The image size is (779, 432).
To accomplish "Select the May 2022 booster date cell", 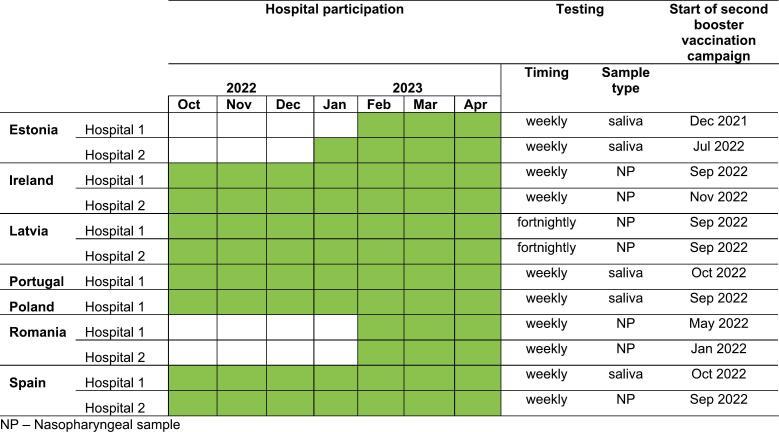I will pyautogui.click(x=718, y=324).
